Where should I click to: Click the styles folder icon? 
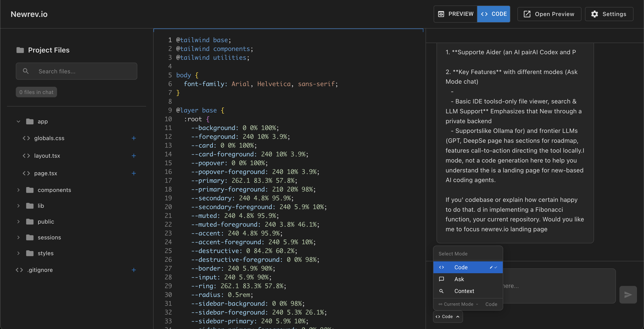click(30, 253)
